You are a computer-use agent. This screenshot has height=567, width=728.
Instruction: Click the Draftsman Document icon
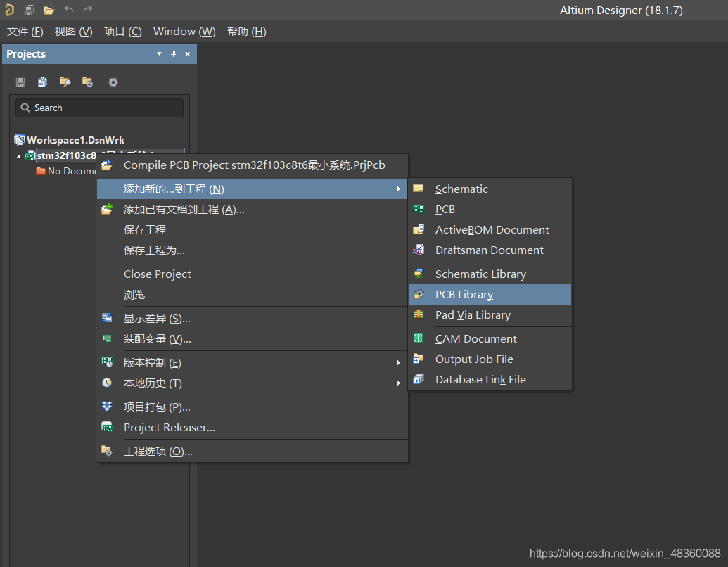(419, 250)
